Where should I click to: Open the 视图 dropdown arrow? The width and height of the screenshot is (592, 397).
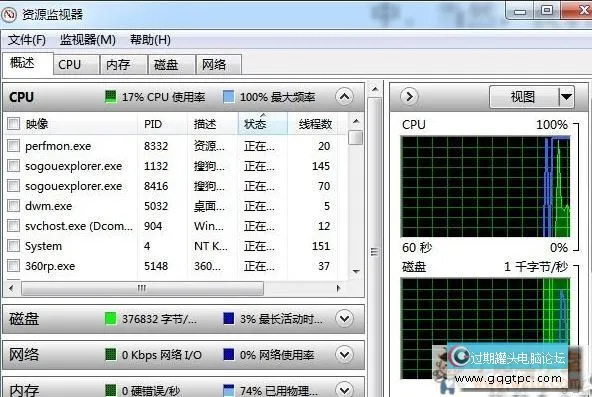pyautogui.click(x=566, y=97)
